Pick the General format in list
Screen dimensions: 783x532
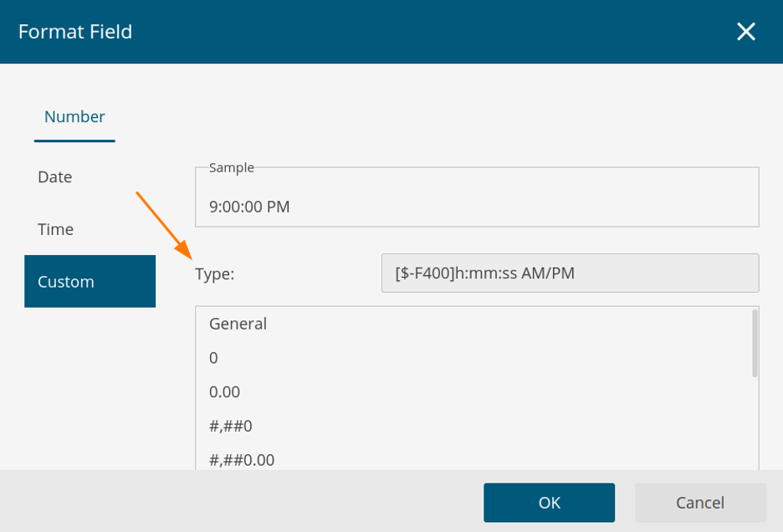[238, 324]
